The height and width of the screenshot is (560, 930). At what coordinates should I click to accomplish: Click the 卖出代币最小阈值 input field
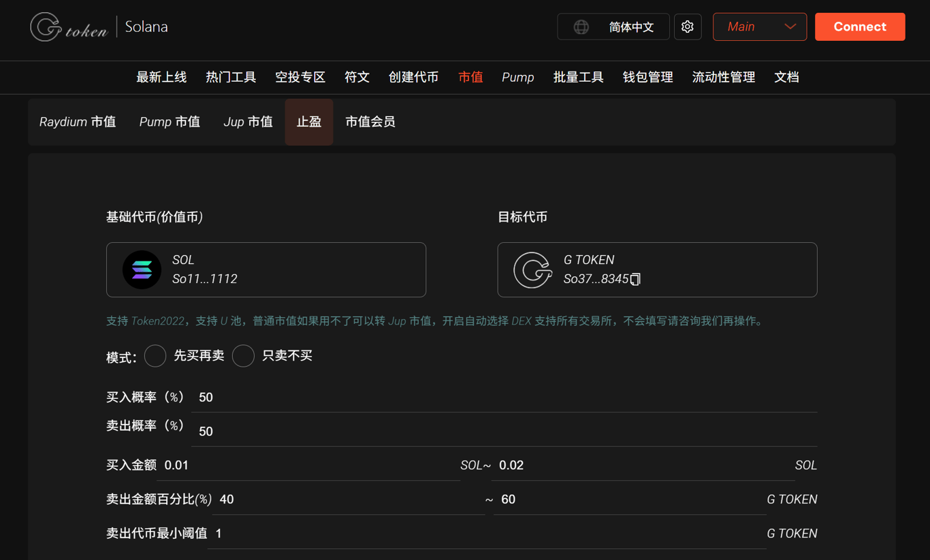point(487,533)
